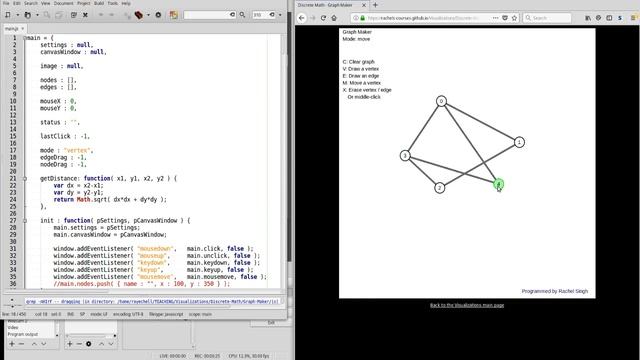The image size is (640, 360).
Task: Open the page actions three-dot menu
Action: click(496, 18)
